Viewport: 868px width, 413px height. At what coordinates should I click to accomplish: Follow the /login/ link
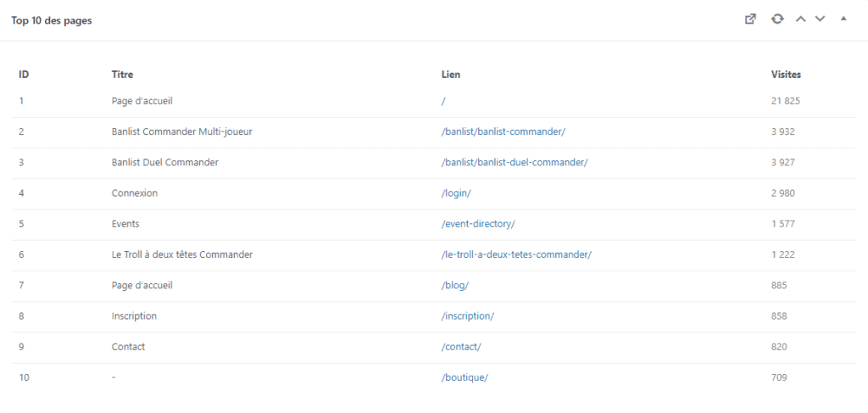coord(456,193)
